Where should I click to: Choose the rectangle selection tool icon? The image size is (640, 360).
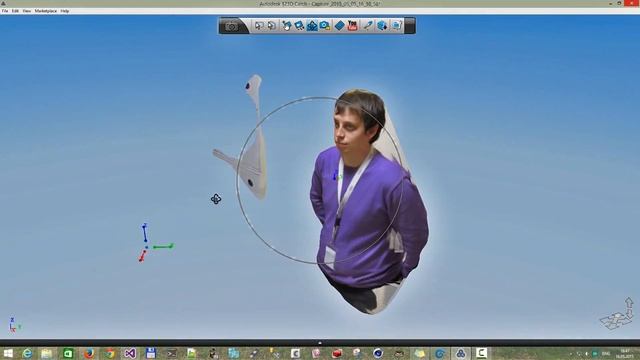(299, 26)
